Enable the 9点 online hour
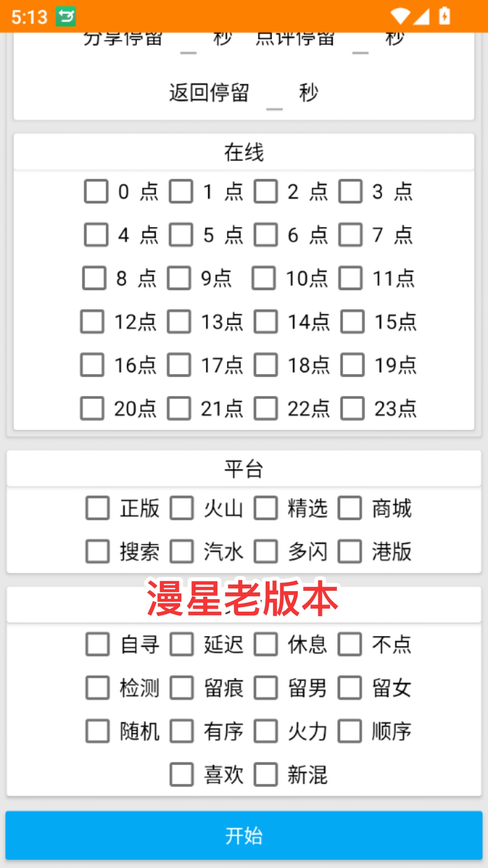The height and width of the screenshot is (868, 488). tap(179, 278)
